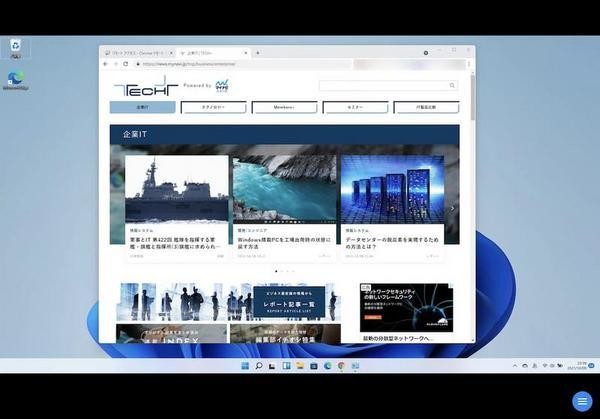Add a new Chrome tab
Viewport: 600px width, 419px height.
click(x=258, y=53)
